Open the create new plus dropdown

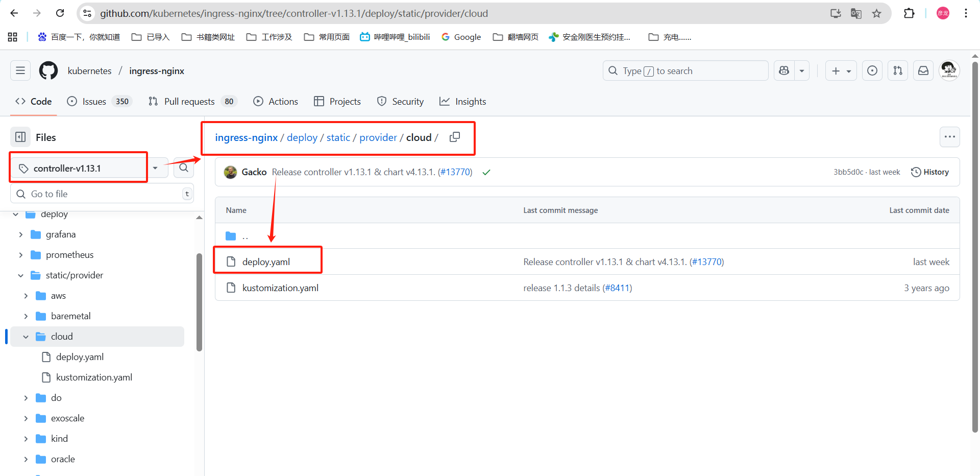click(841, 70)
